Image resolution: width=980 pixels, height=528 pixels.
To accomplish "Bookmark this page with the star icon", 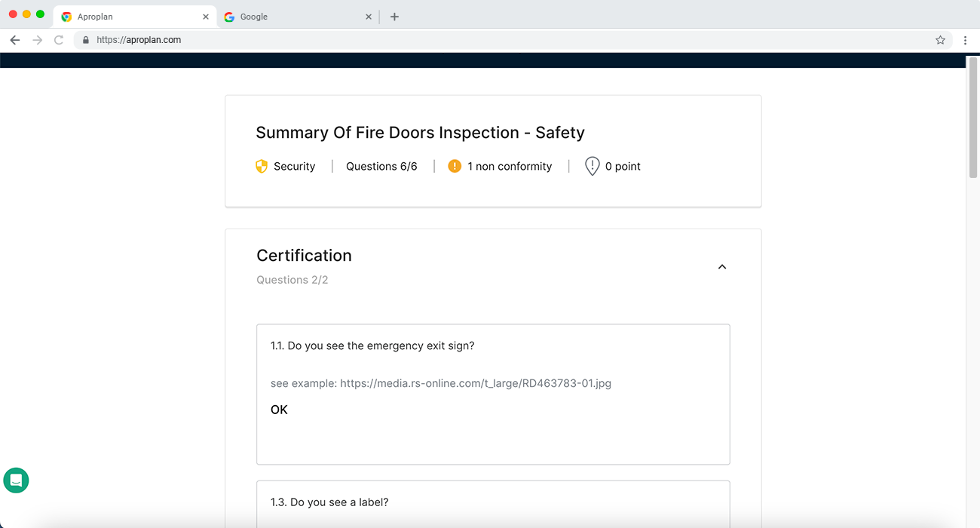I will click(940, 40).
